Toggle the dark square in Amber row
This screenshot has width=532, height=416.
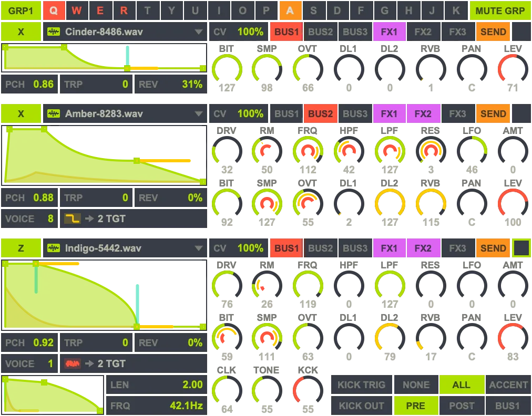[521, 113]
